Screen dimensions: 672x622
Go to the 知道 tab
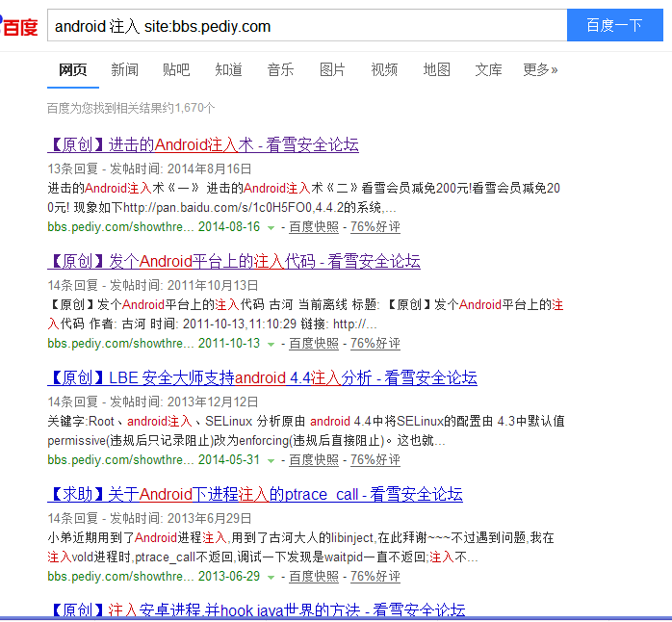228,69
